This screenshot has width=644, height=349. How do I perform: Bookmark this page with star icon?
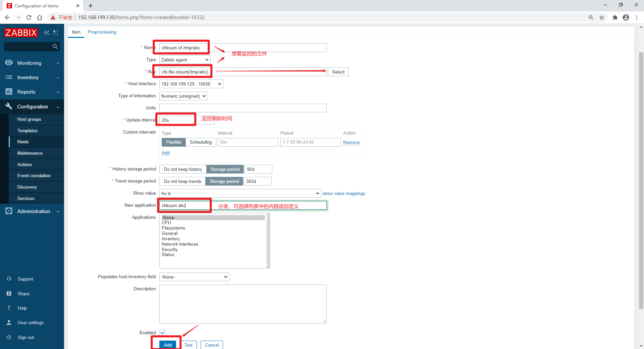[x=602, y=17]
